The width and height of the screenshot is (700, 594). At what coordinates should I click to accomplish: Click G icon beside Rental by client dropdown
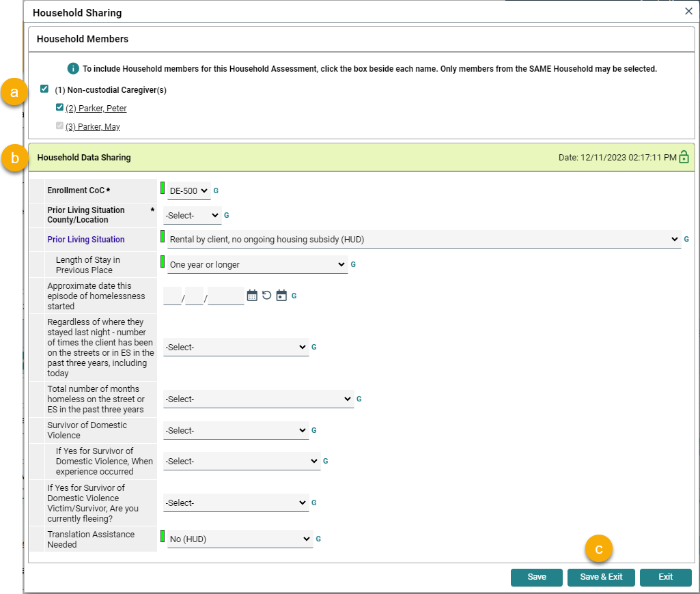686,239
